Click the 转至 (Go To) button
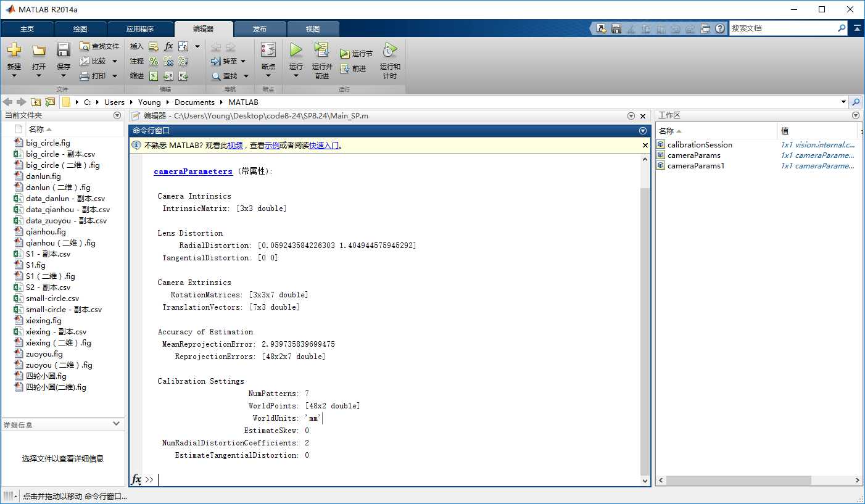 (224, 61)
